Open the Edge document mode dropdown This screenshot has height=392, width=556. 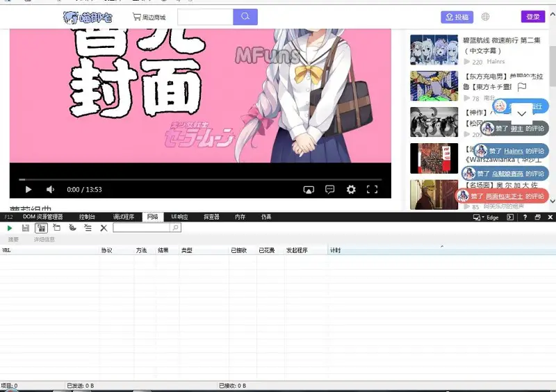click(x=486, y=217)
